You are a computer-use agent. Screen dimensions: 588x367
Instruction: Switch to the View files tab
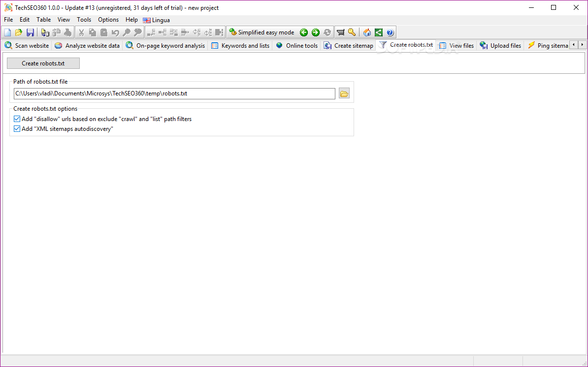[x=457, y=46]
